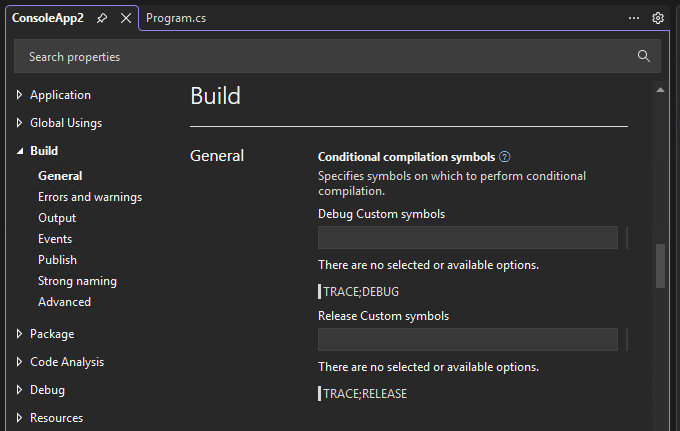680x431 pixels.
Task: Select the Advanced build item
Action: pos(64,302)
